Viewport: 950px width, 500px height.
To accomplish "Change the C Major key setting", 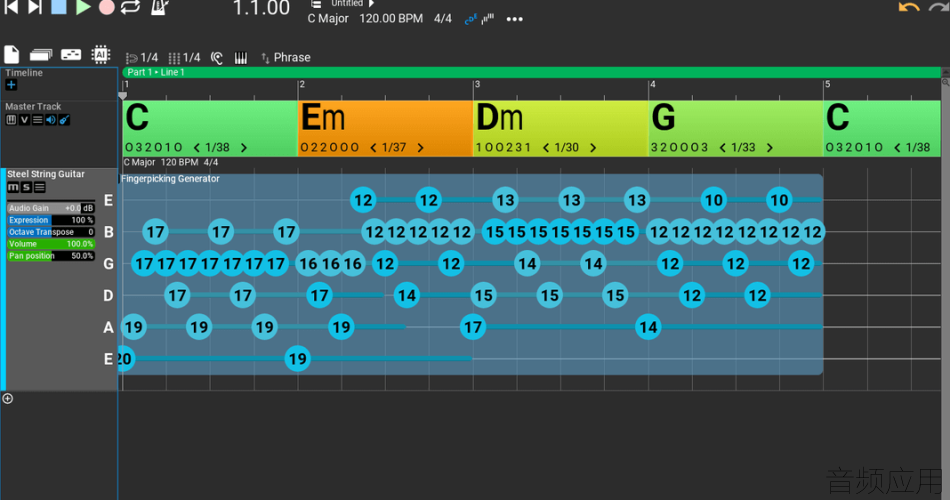I will click(328, 19).
